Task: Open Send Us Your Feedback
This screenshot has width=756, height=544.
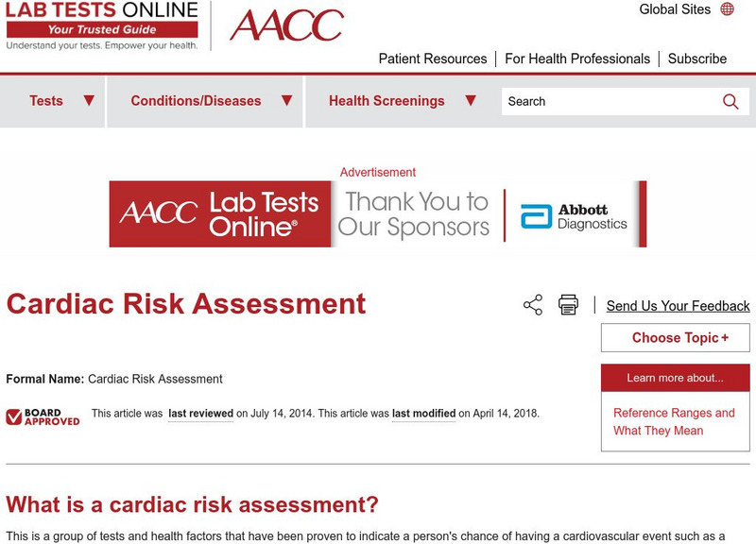Action: (676, 306)
